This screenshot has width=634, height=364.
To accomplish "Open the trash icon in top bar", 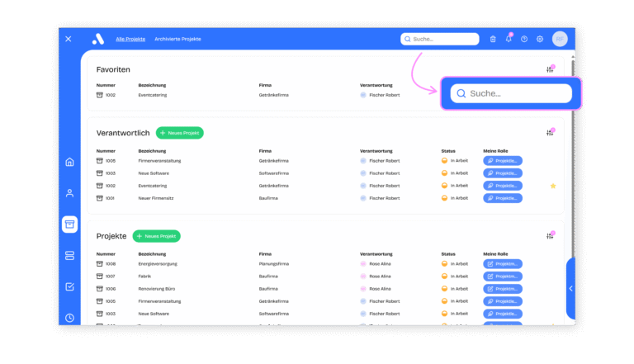I will pos(493,39).
